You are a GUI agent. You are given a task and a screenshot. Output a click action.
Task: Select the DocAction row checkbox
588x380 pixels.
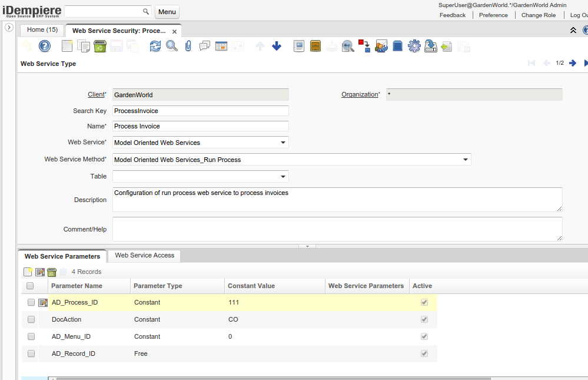click(x=31, y=319)
